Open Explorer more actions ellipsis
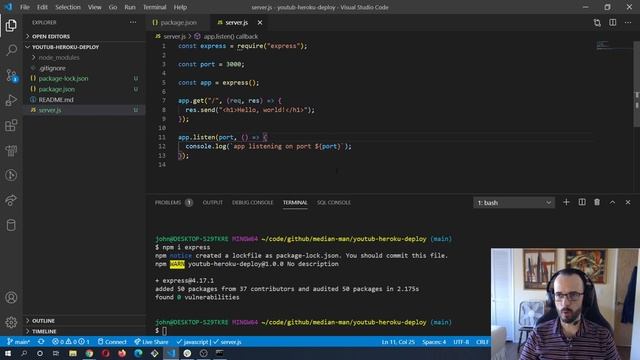Screen dimensions: 640x360 tap(133, 22)
